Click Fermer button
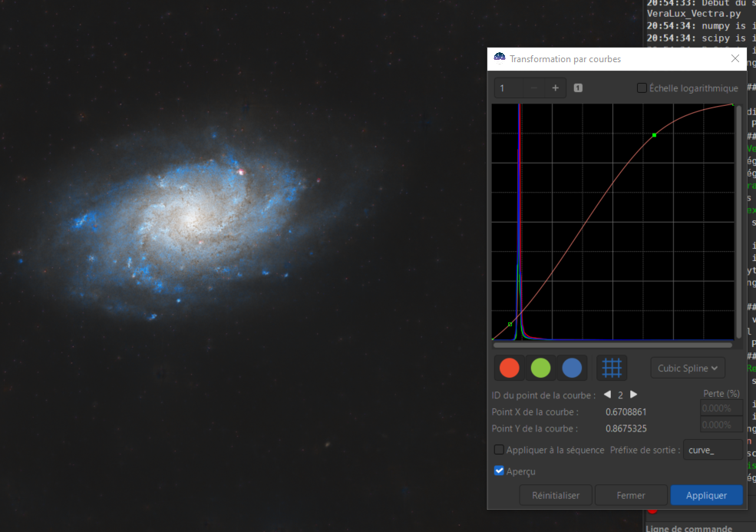 tap(631, 495)
